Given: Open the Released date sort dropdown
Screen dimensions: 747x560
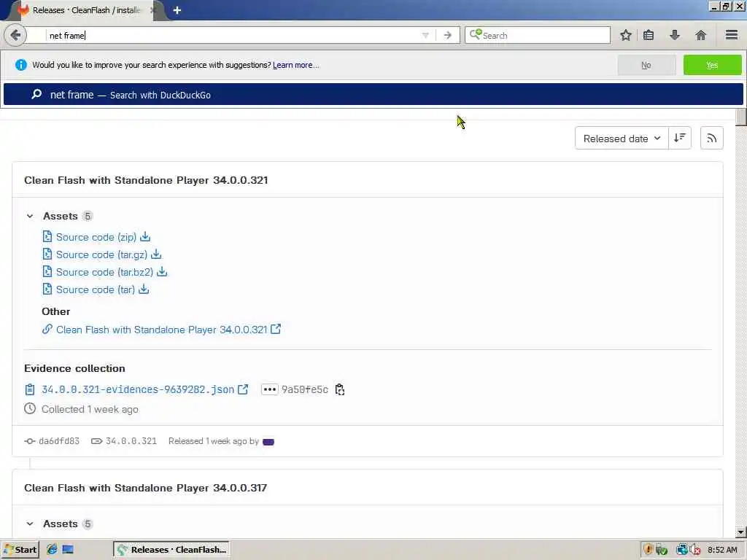Looking at the screenshot, I should pyautogui.click(x=622, y=139).
